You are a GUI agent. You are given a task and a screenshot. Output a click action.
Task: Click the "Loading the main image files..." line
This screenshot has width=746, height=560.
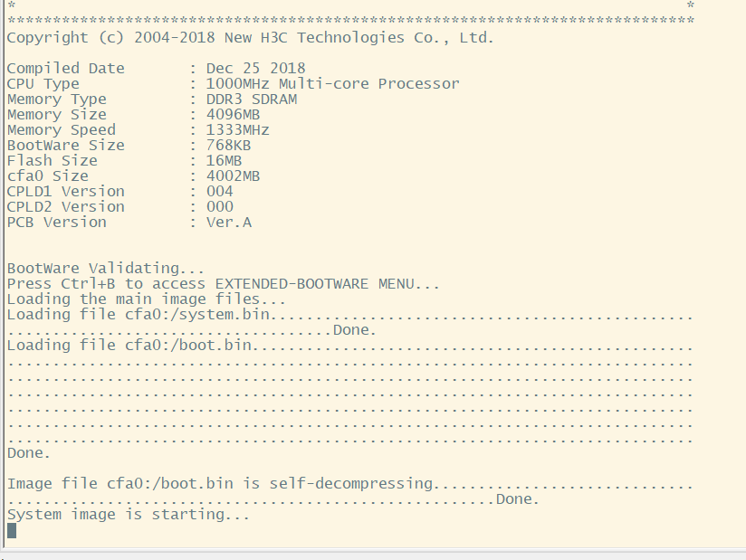(146, 299)
